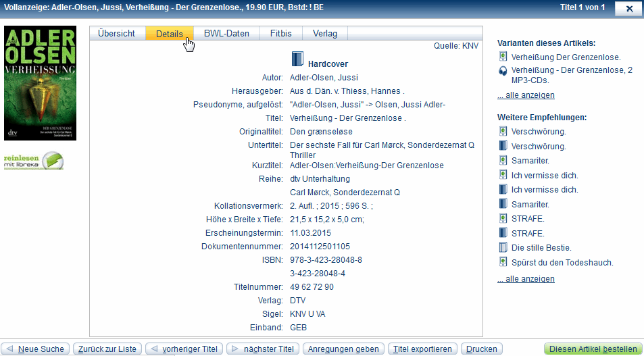Screen dimensions: 644x356
Task: Select the Fitbis tab
Action: click(x=280, y=34)
